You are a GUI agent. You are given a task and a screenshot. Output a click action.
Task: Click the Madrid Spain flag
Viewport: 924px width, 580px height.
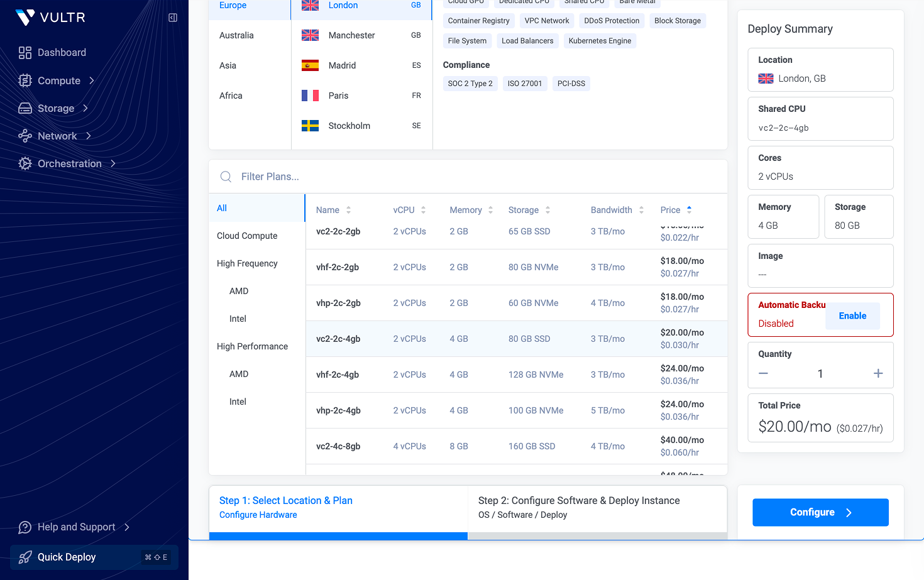tap(310, 65)
